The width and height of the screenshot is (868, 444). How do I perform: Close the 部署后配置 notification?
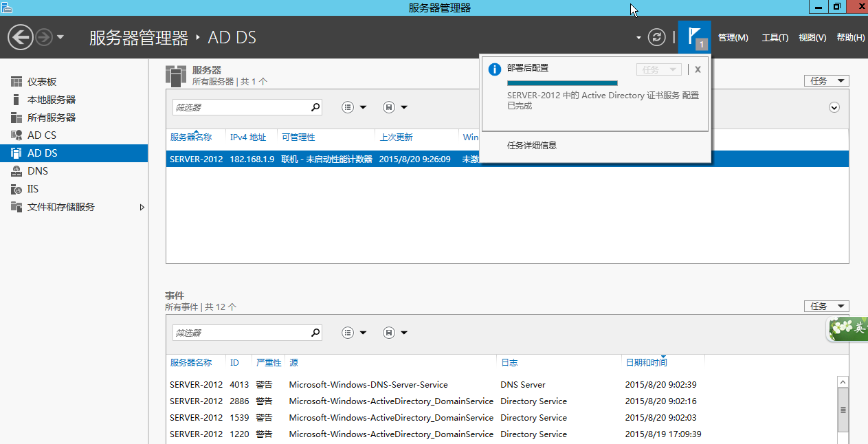coord(698,69)
